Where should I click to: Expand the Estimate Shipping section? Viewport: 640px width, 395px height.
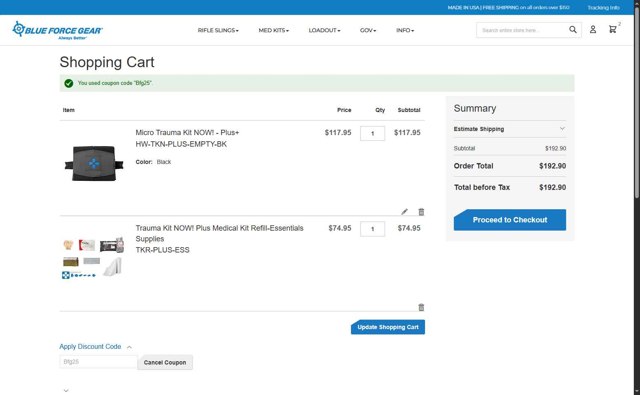pos(510,129)
